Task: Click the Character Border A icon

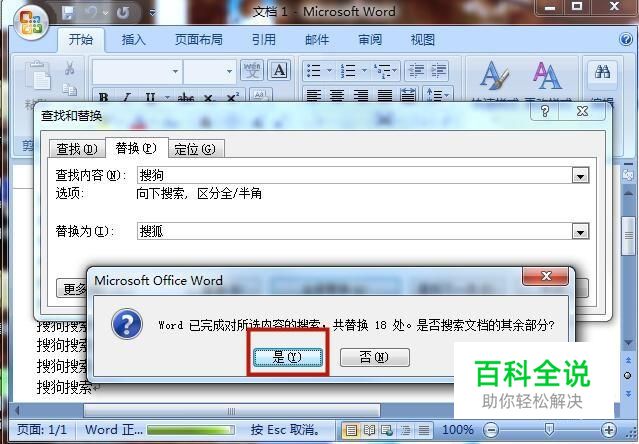Action: [279, 70]
